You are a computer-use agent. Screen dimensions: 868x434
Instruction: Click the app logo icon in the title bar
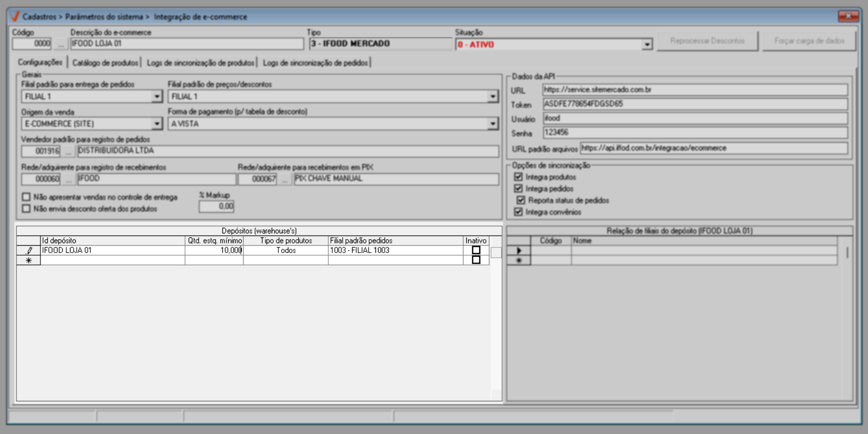[x=15, y=17]
